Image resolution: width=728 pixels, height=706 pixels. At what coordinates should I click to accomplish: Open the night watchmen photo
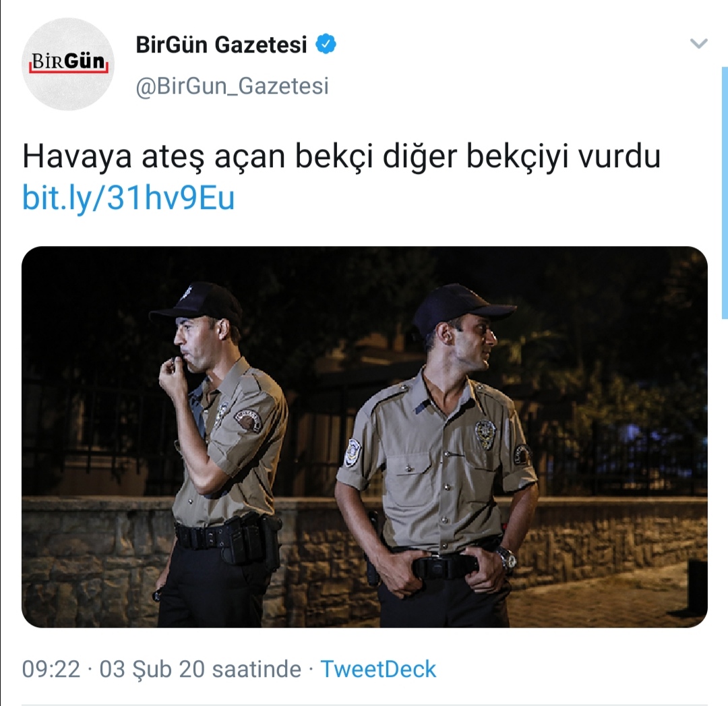click(365, 436)
